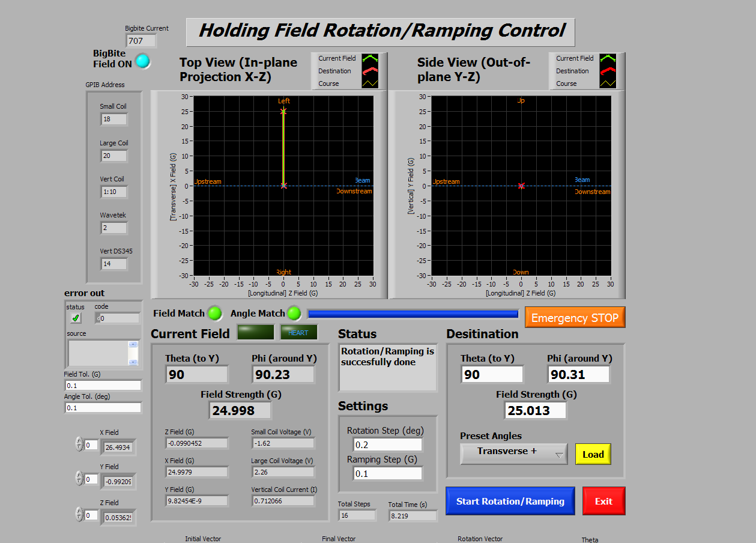The image size is (756, 543).
Task: Click Start Rotation/Ramping button
Action: tap(510, 501)
